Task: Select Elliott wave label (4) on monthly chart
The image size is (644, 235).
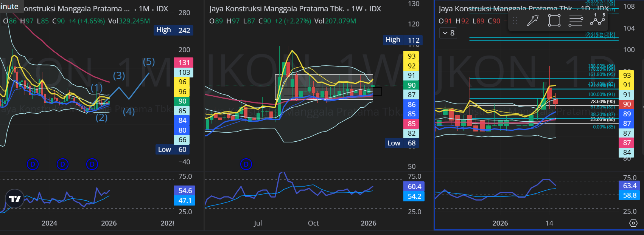Action: (x=129, y=111)
